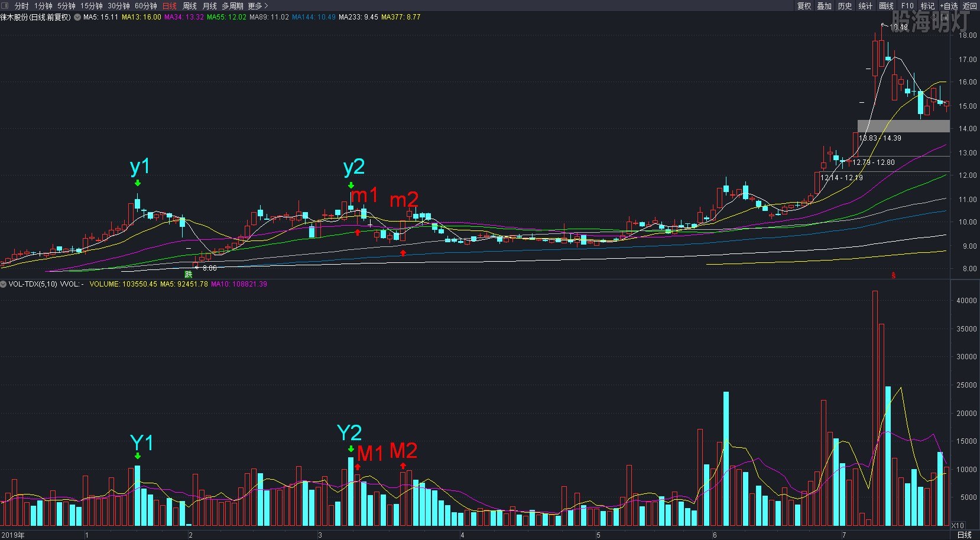Viewport: 980px width, 540px height.
Task: Open the VOL-TDX indicator dropdown arrow
Action: point(4,284)
